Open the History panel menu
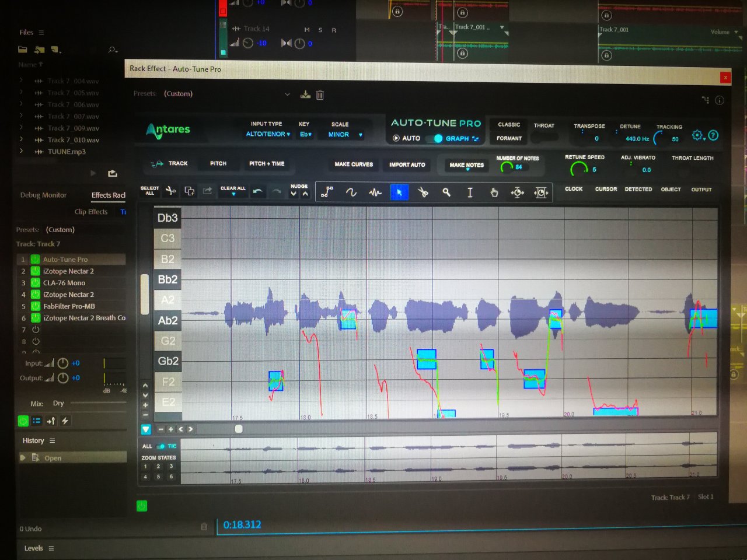The image size is (747, 560). pos(52,440)
